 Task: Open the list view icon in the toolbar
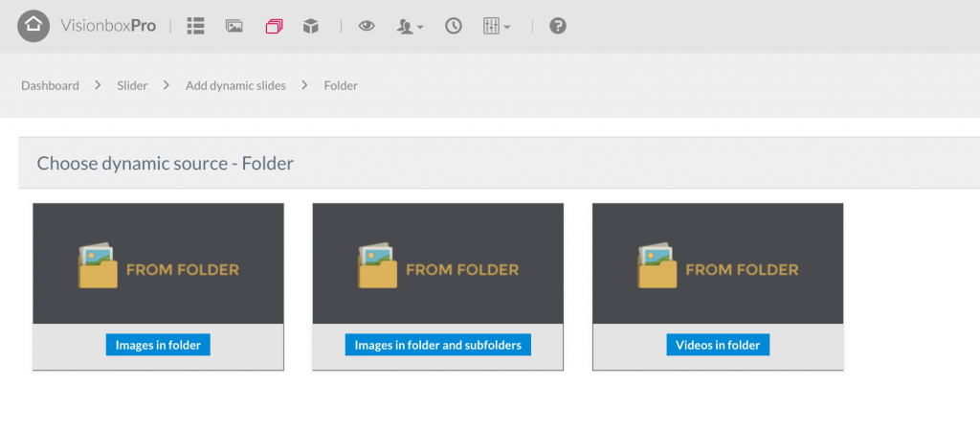click(195, 26)
